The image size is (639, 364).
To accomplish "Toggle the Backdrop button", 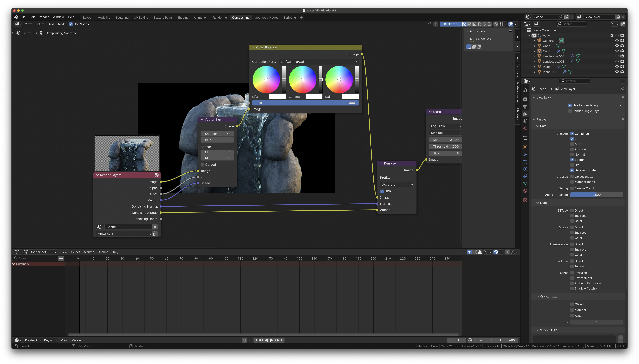I will pos(450,24).
